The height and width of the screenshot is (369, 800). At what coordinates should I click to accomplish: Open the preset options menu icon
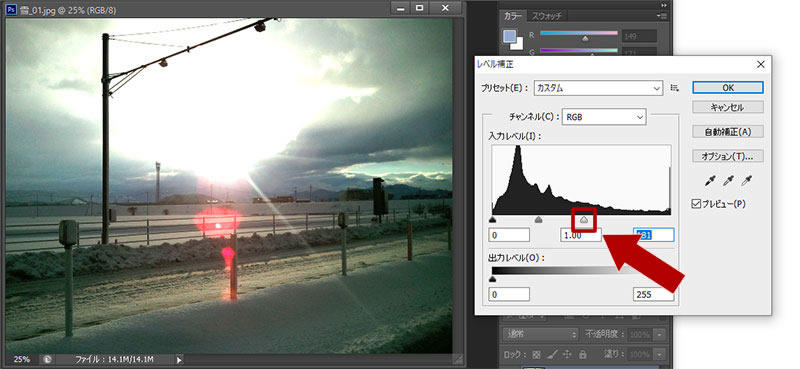tap(674, 88)
